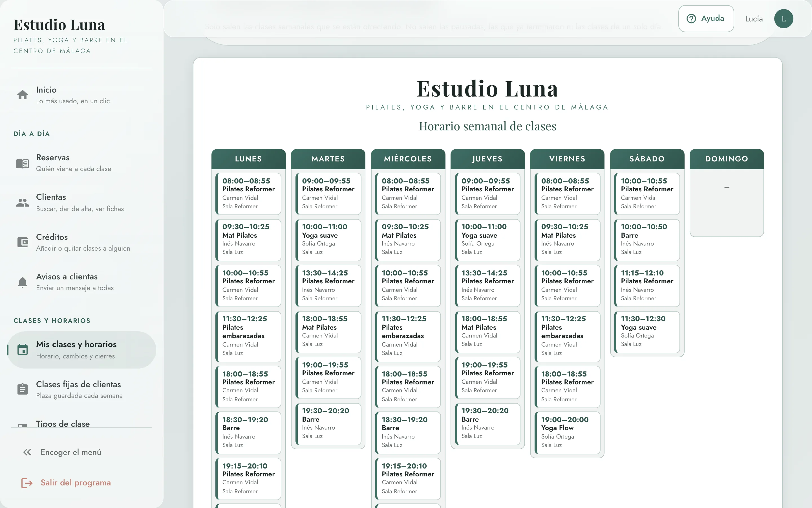Screen dimensions: 812x508
Task: Click the Mis clases calendar icon
Action: coord(23,350)
